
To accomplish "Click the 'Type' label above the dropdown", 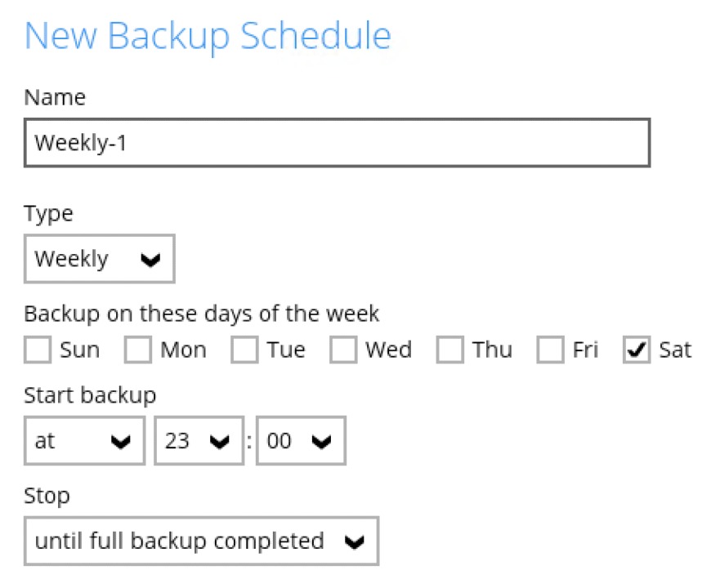I will pyautogui.click(x=48, y=214).
